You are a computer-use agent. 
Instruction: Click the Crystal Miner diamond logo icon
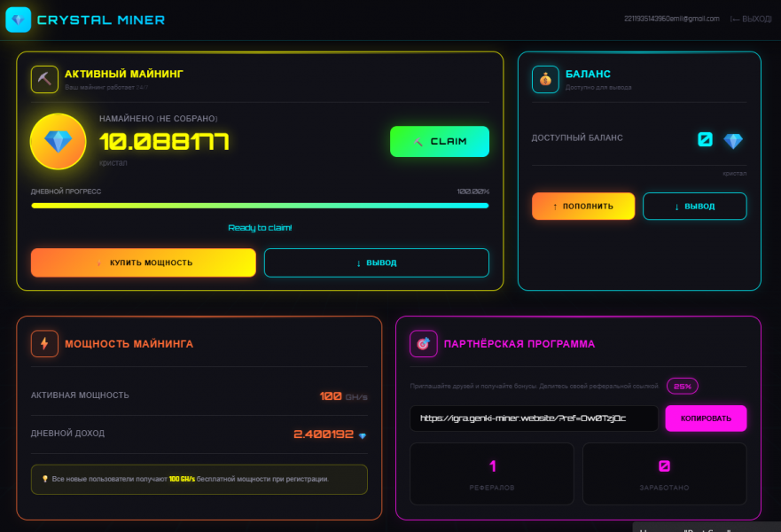tap(19, 20)
